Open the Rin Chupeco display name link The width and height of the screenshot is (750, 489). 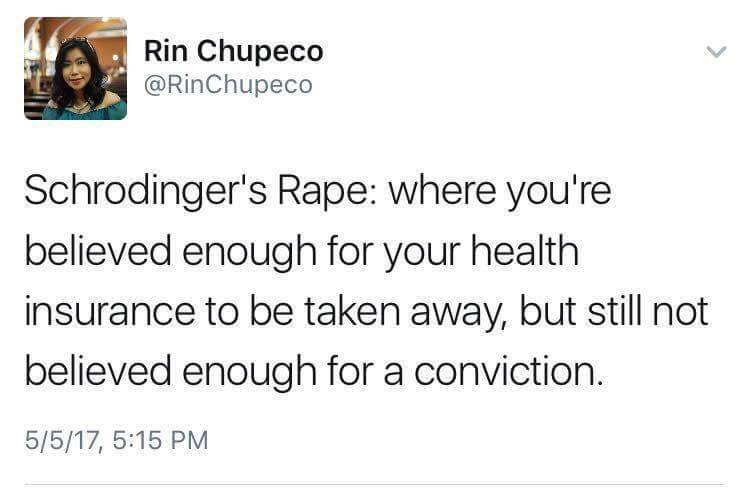pos(234,52)
